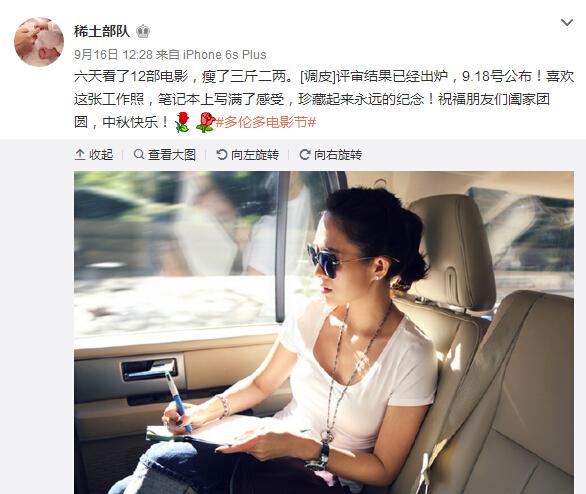Collapse the image with the 收起 button

click(94, 154)
